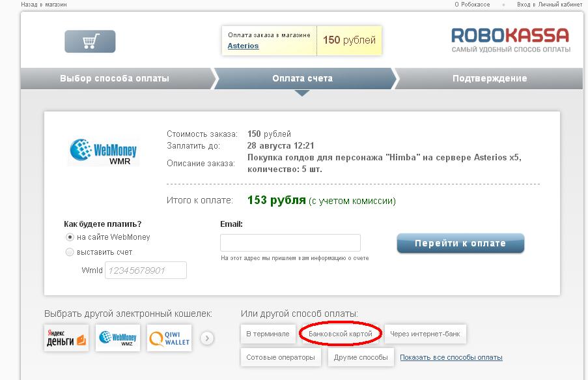
Task: Choose the 'Банковской картой' payment method
Action: click(x=341, y=334)
